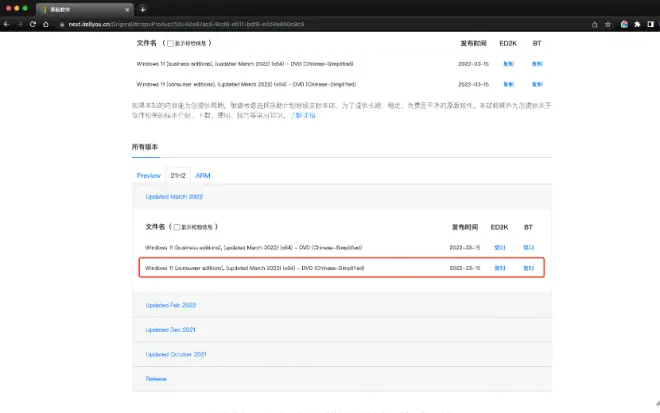
Task: Go back with the browser back arrow
Action: (x=6, y=24)
